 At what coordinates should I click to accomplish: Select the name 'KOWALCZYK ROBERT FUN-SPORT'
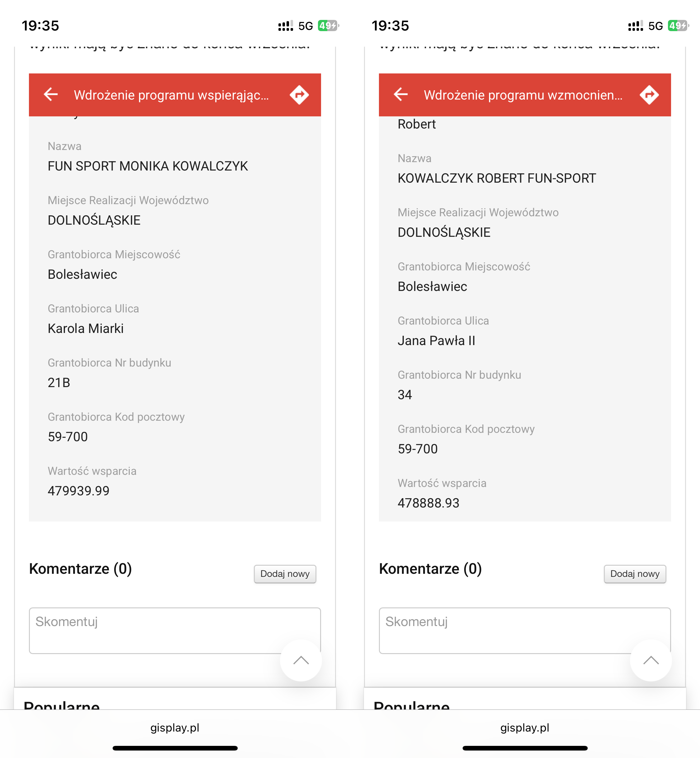click(497, 178)
